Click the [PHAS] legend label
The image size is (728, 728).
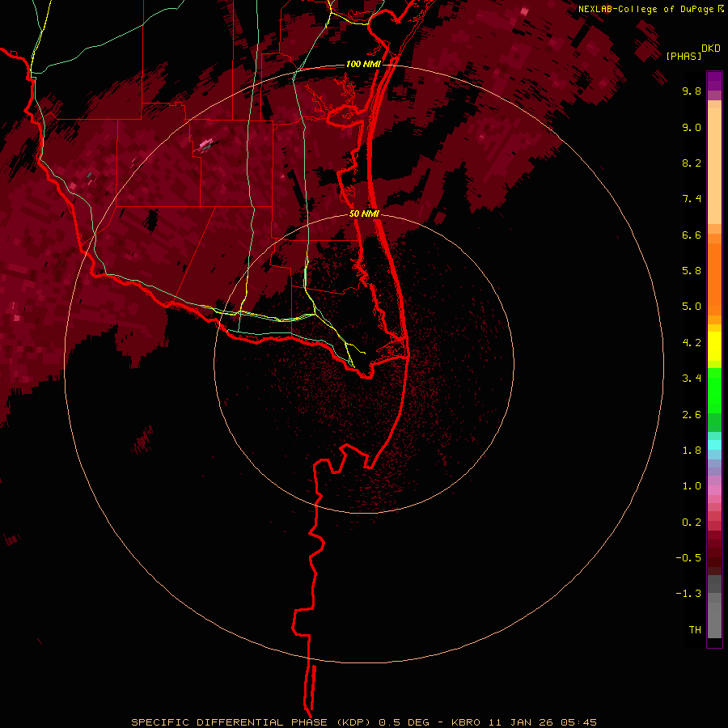684,56
